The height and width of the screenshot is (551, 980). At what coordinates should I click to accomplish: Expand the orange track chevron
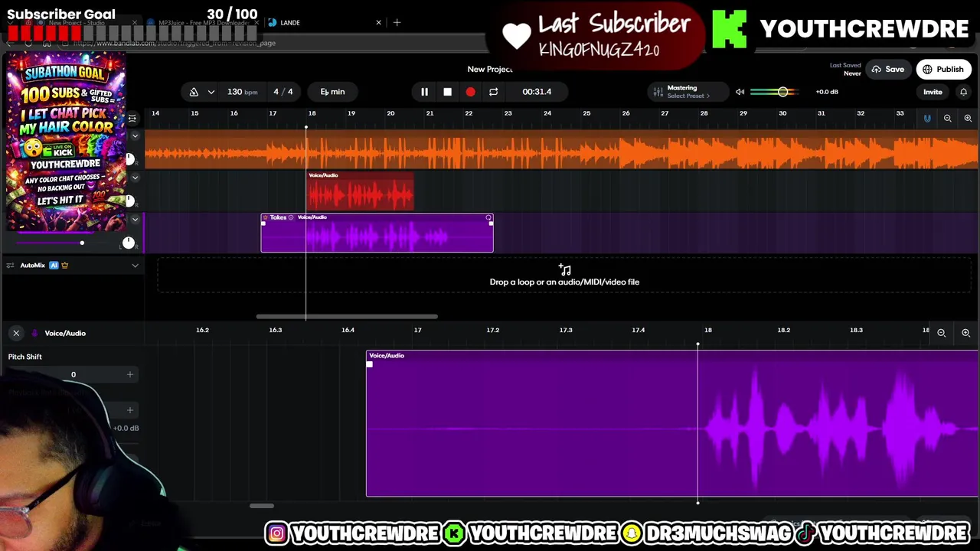[x=135, y=136]
